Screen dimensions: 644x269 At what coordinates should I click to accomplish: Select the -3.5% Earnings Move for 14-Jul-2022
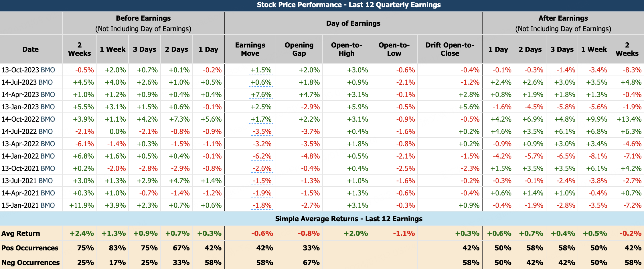[x=262, y=132]
